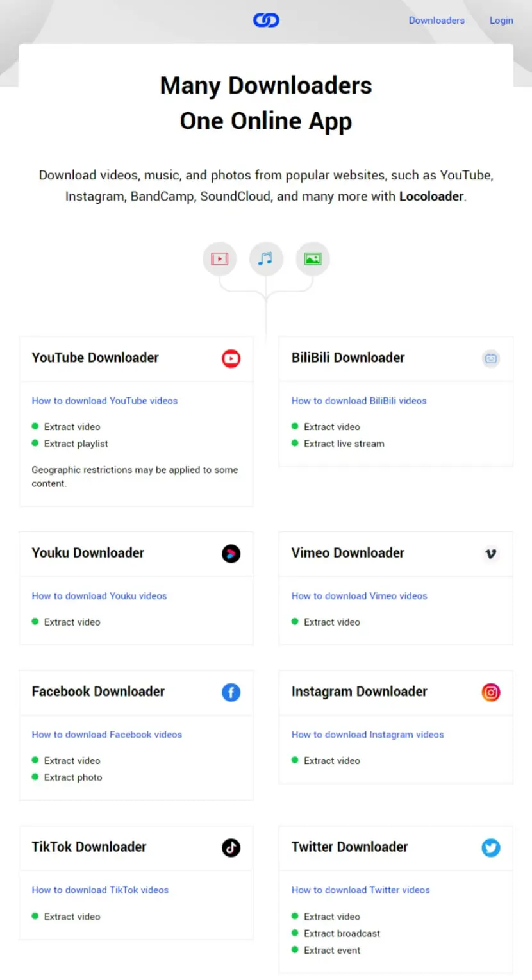This screenshot has height=980, width=532.
Task: Click Extract video under Instagram Downloader
Action: pos(332,761)
